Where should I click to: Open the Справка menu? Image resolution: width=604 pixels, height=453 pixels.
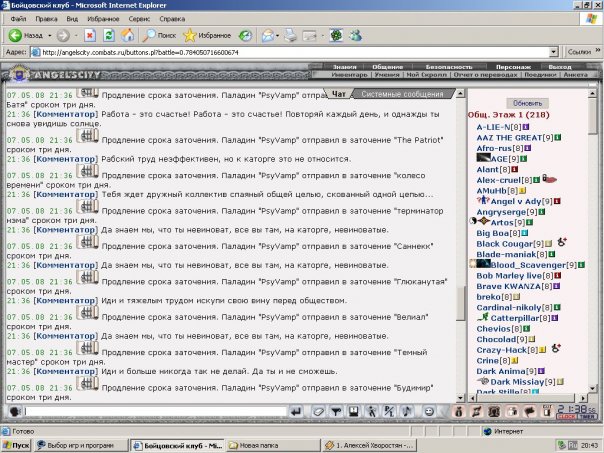coord(172,18)
